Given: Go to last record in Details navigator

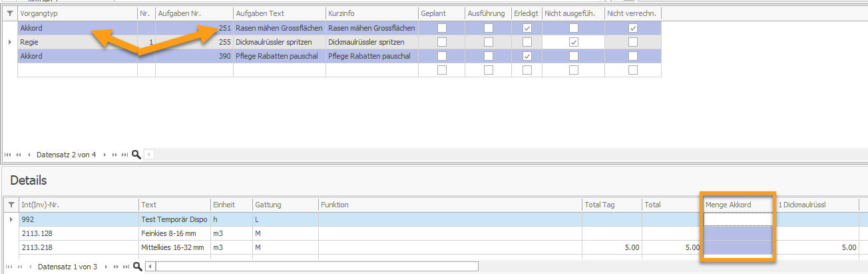Looking at the screenshot, I should click(x=126, y=267).
